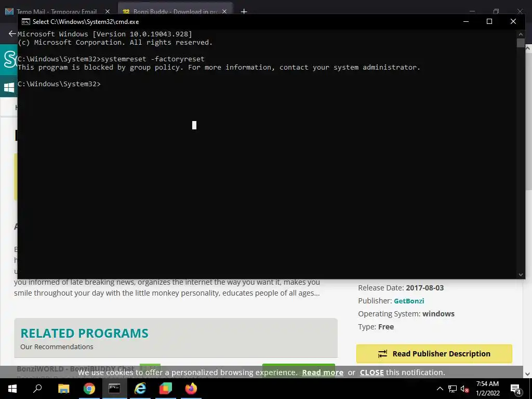Click cmd scrollbar up arrow

tap(521, 34)
